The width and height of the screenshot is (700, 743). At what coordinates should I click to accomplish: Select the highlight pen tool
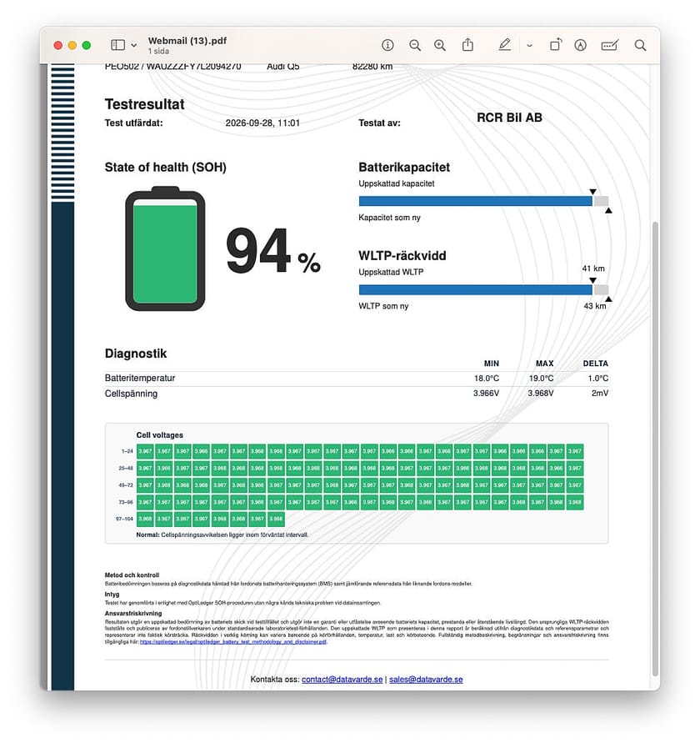click(505, 44)
